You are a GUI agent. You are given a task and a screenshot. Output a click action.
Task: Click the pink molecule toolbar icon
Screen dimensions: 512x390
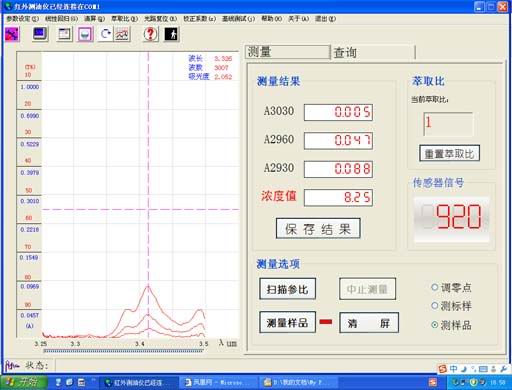tap(12, 34)
